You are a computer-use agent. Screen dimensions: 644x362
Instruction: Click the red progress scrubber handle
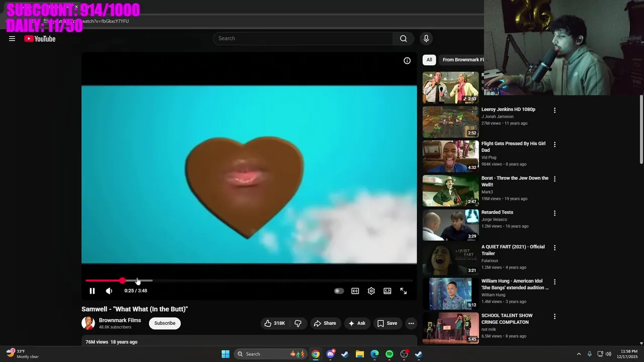point(122,281)
